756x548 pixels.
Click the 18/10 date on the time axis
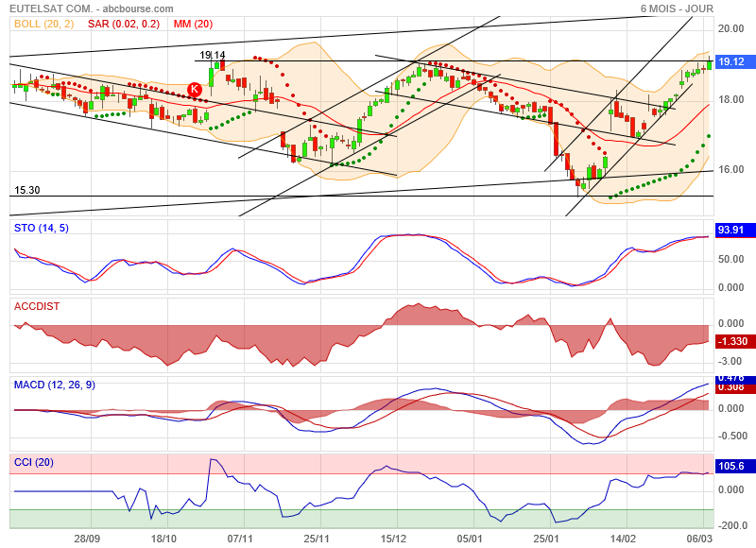(163, 539)
